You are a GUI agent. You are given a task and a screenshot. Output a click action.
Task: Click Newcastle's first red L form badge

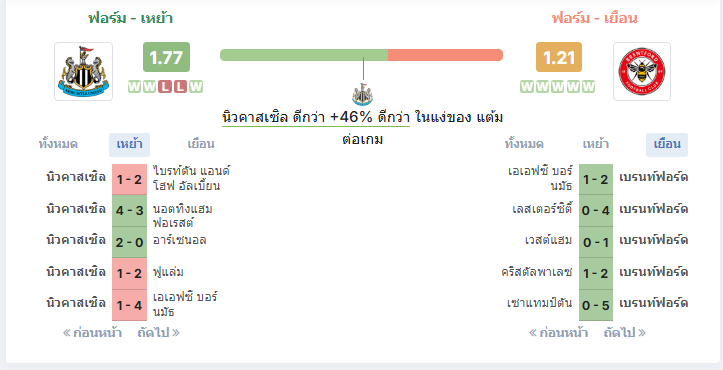[165, 87]
